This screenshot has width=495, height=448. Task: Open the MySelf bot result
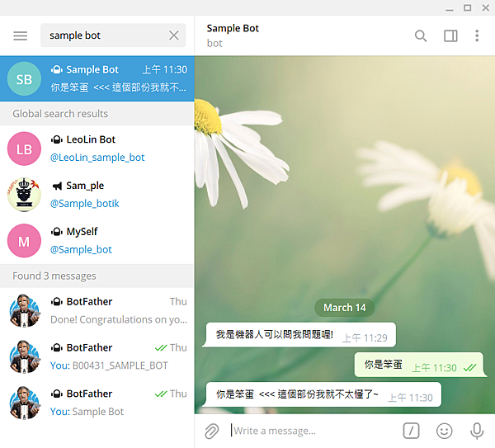(97, 241)
